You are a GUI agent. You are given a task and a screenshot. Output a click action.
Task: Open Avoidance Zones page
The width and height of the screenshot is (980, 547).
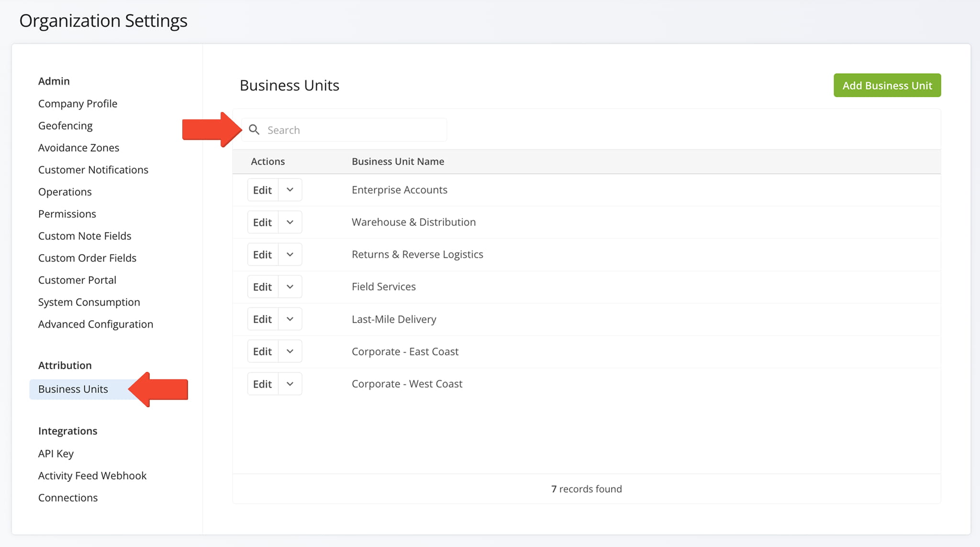point(78,147)
